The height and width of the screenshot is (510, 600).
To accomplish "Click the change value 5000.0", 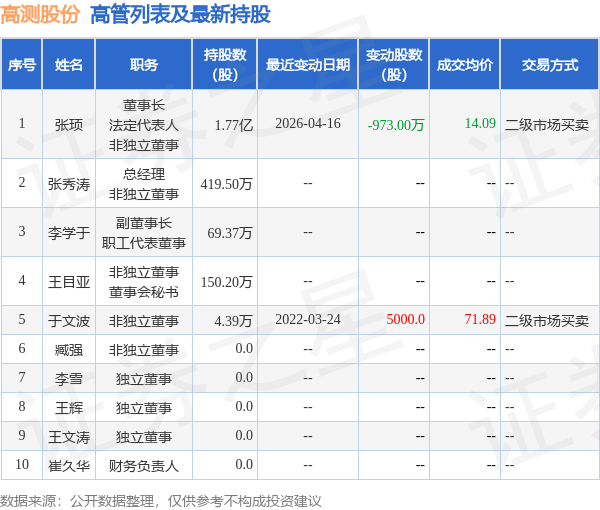I will point(406,319).
